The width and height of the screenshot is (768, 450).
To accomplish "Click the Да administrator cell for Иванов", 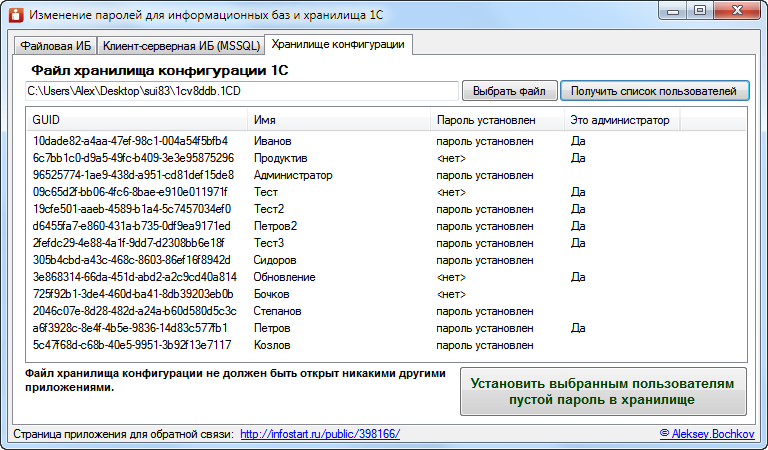I will click(578, 141).
